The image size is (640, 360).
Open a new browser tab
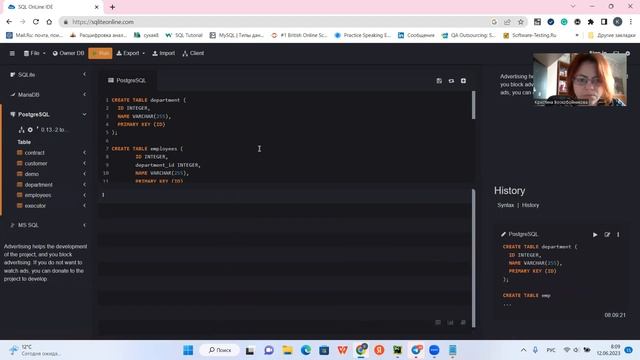click(112, 7)
